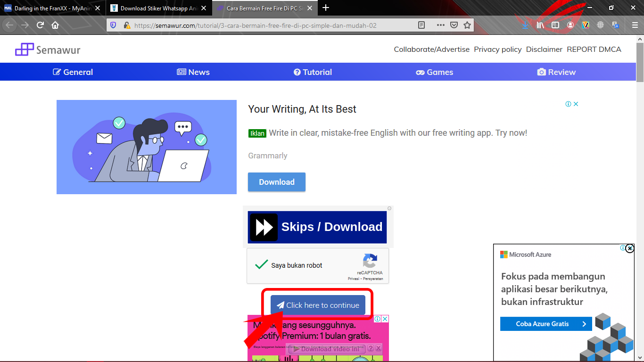Open the Privacy policy link

pyautogui.click(x=498, y=49)
